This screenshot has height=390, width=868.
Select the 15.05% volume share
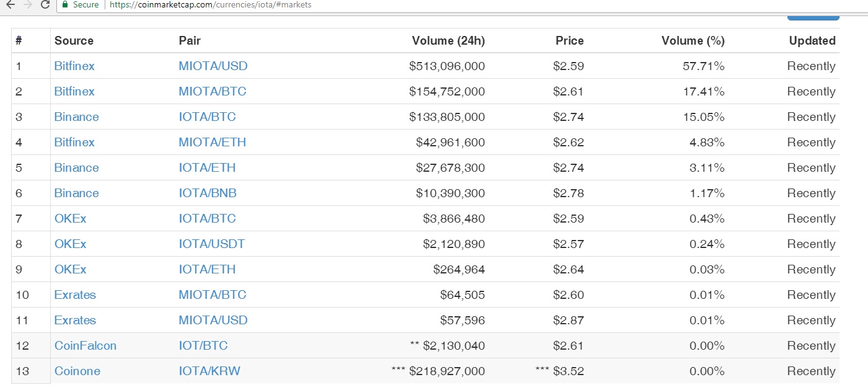704,117
